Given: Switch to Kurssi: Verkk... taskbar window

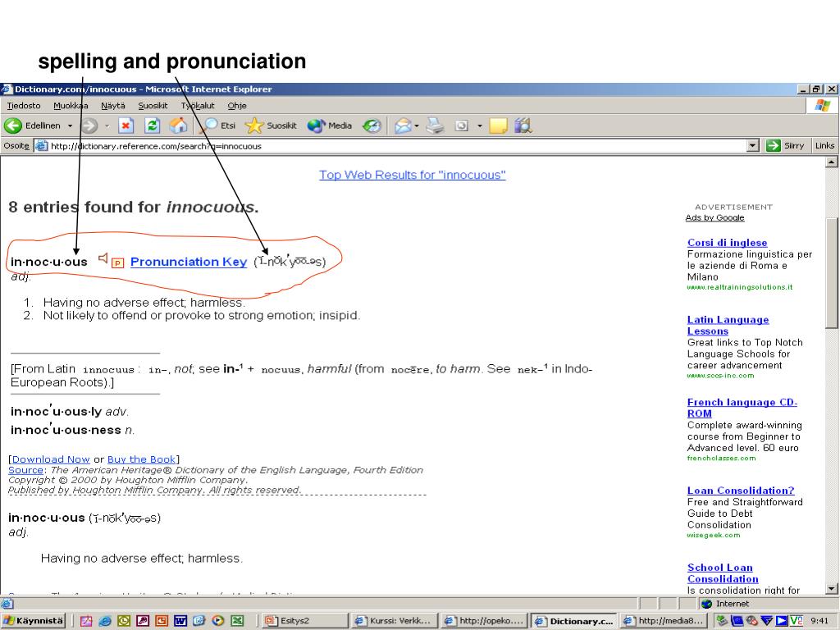Looking at the screenshot, I should [x=394, y=621].
